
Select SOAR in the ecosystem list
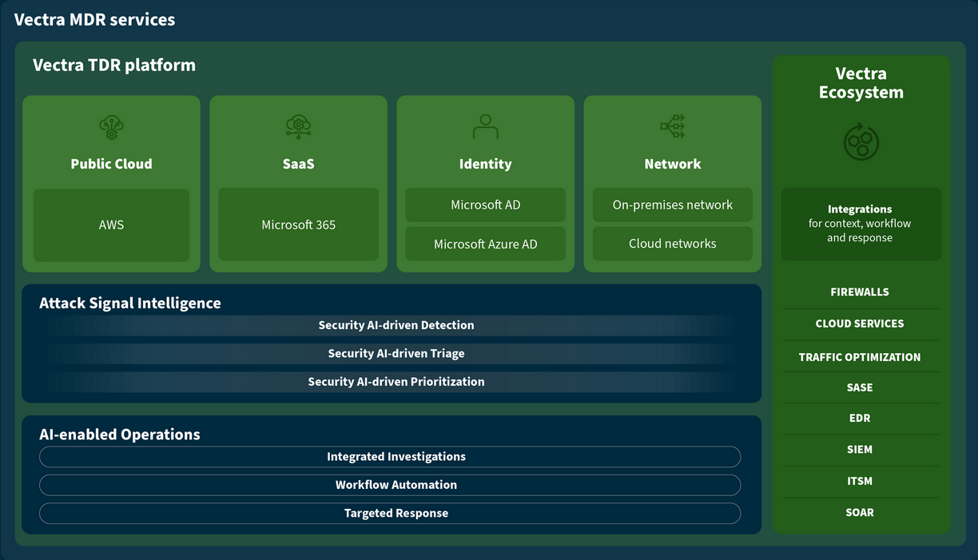pos(860,512)
